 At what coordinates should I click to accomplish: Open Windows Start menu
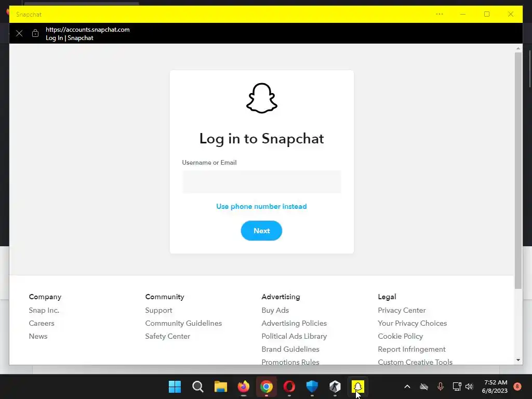tap(175, 387)
